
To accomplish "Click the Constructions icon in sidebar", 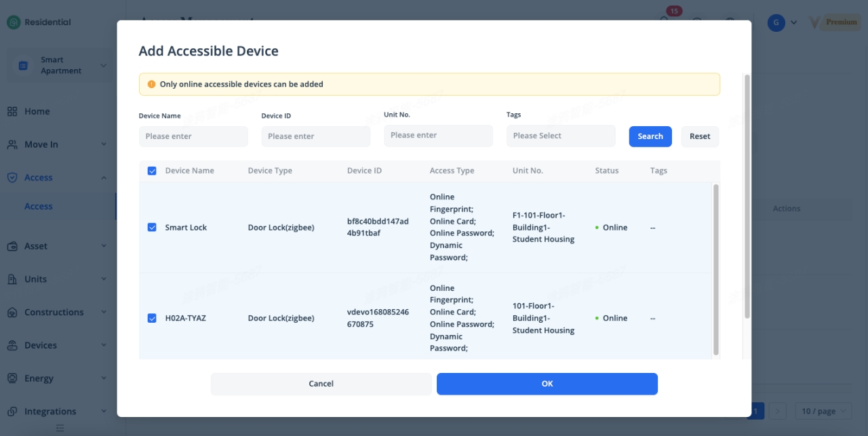I will click(x=12, y=313).
